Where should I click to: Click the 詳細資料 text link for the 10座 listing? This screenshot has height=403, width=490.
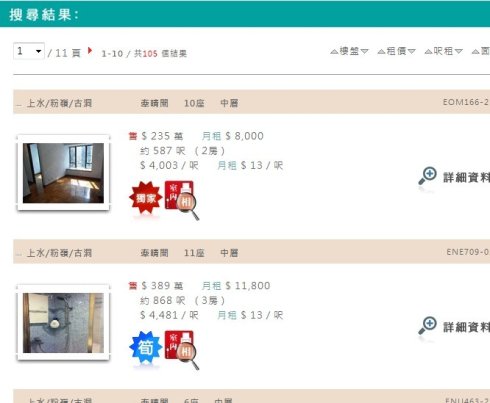(x=466, y=178)
